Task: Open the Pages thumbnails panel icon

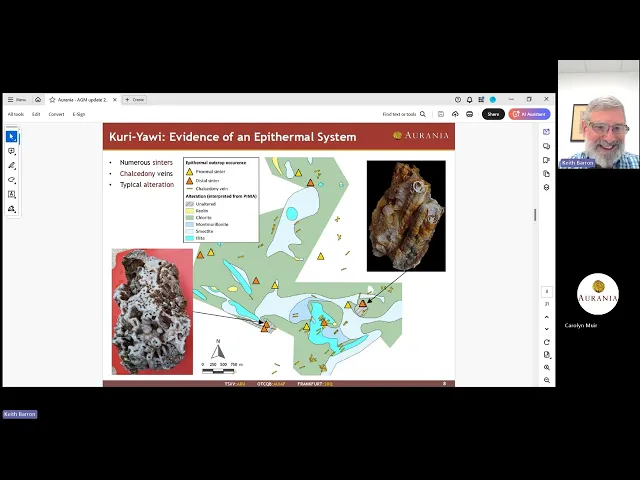Action: click(547, 174)
